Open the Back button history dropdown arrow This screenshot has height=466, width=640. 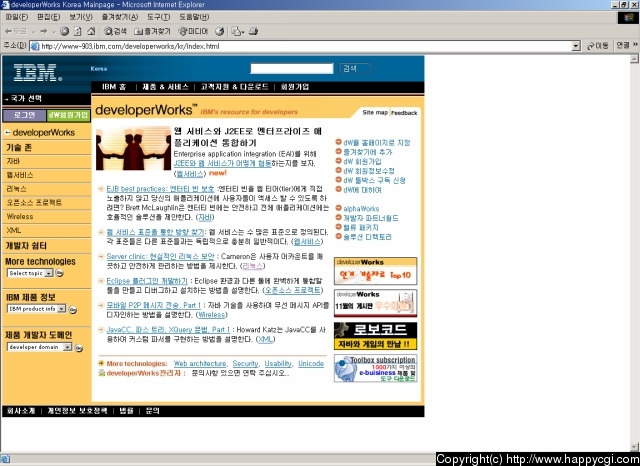click(33, 32)
